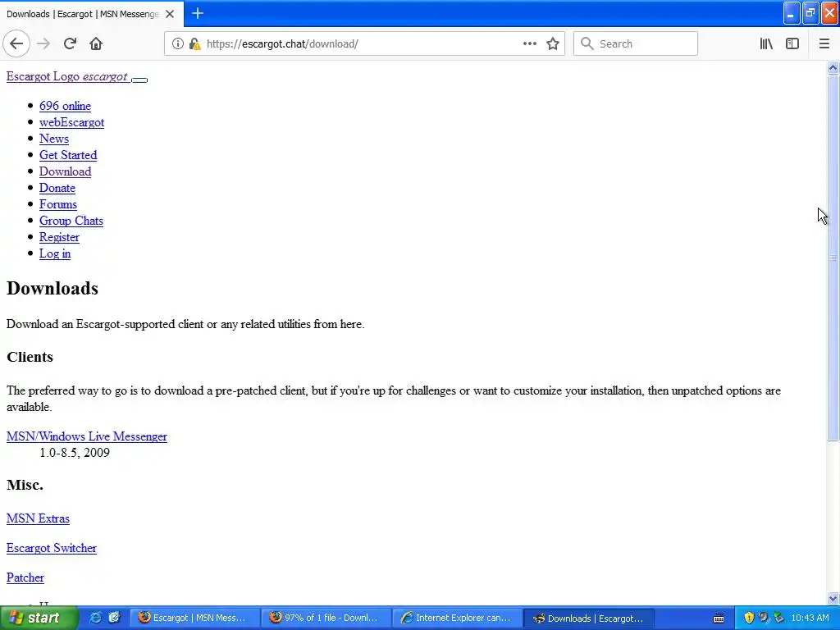Image resolution: width=840 pixels, height=630 pixels.
Task: Click the 10:43 AM clock
Action: [x=810, y=618]
